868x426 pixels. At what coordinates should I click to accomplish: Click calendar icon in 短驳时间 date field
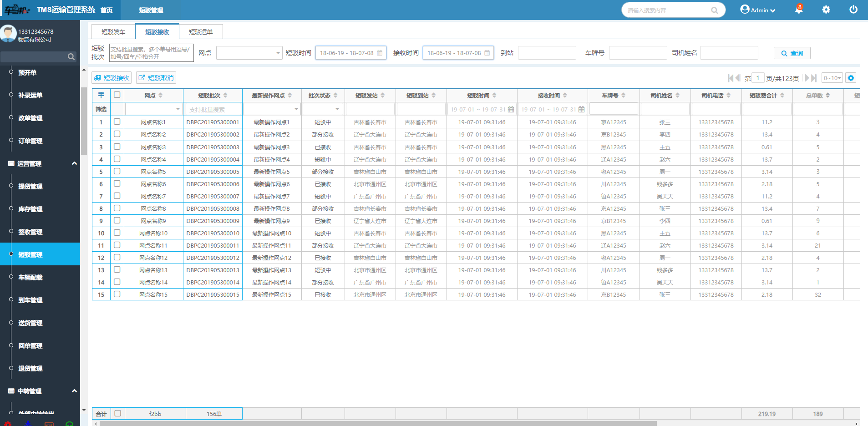[380, 53]
